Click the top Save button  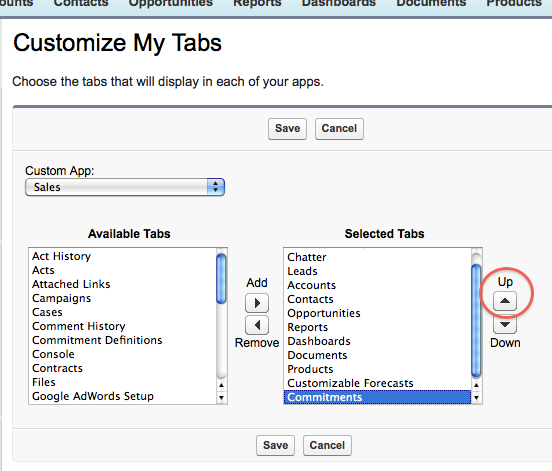point(287,129)
